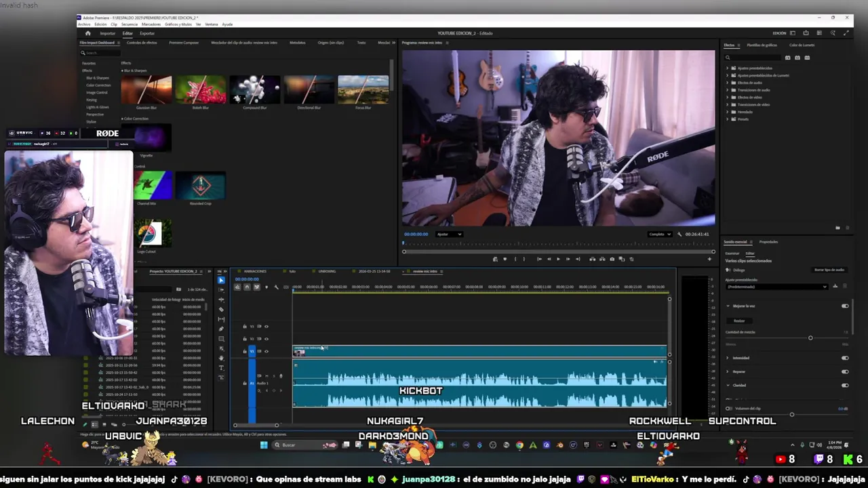Viewport: 868px width, 488px height.
Task: Click the new bin folder icon in Efectos panel
Action: (x=837, y=228)
